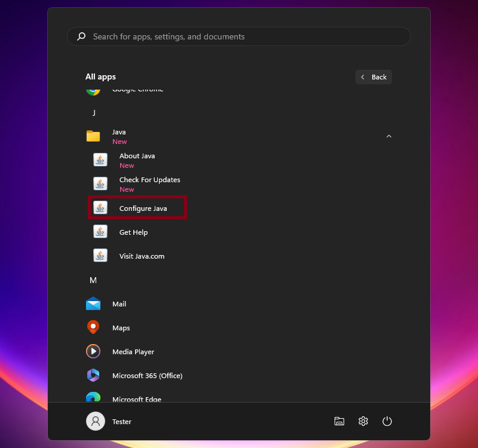Open the Maps app icon
478x448 pixels.
point(93,328)
